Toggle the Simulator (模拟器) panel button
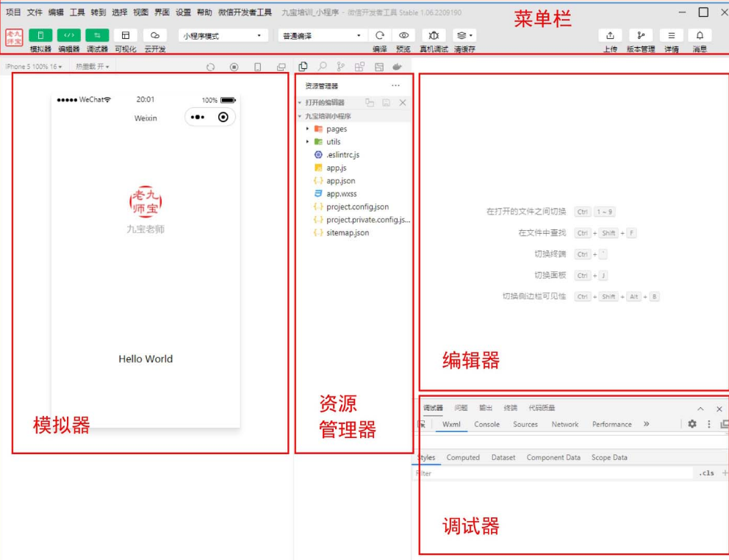729x560 pixels. [40, 35]
